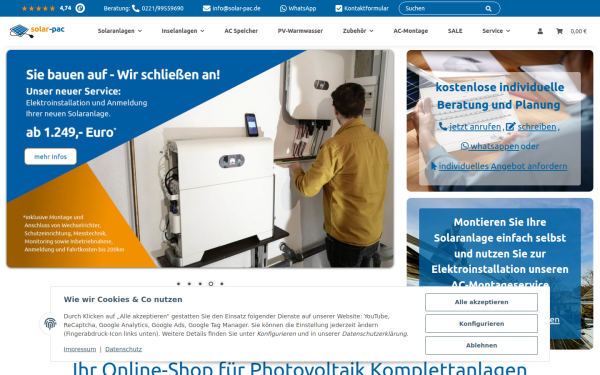Image resolution: width=600 pixels, height=375 pixels.
Task: Click the 'mehr Infos' banner button
Action: click(51, 157)
